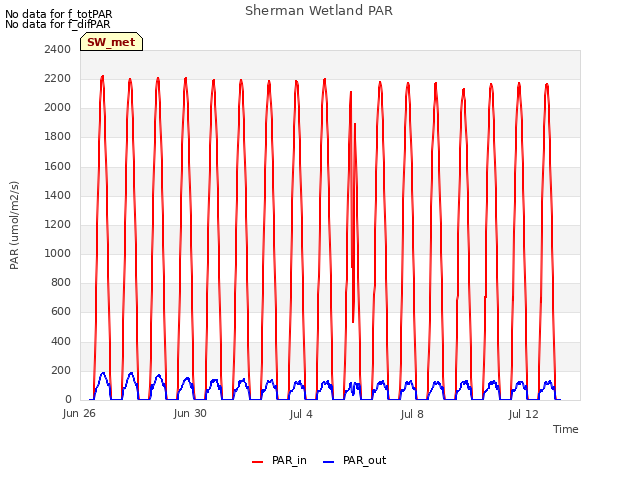The width and height of the screenshot is (640, 480).
Task: Click the blue PAR_out legend swatch
Action: (329, 462)
